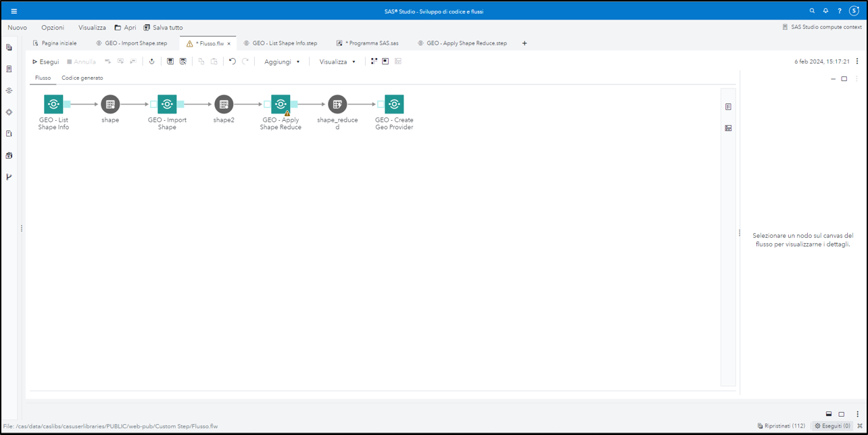The image size is (868, 435).
Task: Expand the Visualizza toolbar dropdown
Action: [337, 61]
